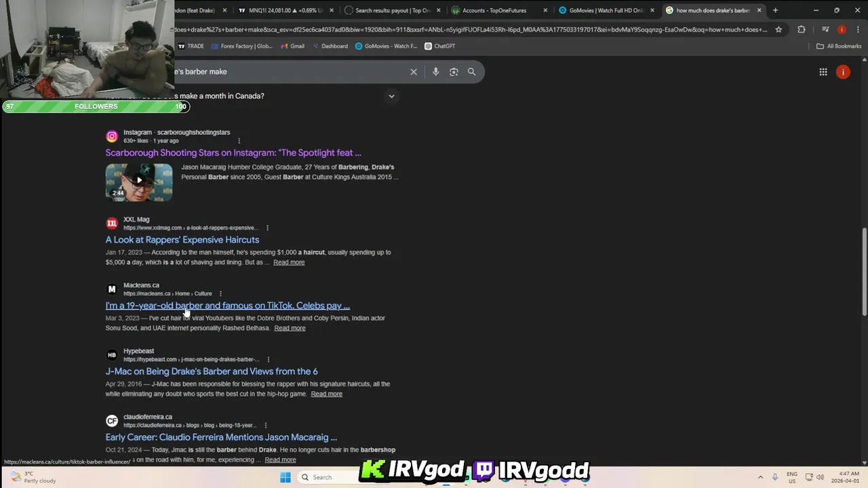The image size is (868, 488).
Task: Open the GoMovies bookmark in bookmarks bar
Action: pyautogui.click(x=386, y=46)
